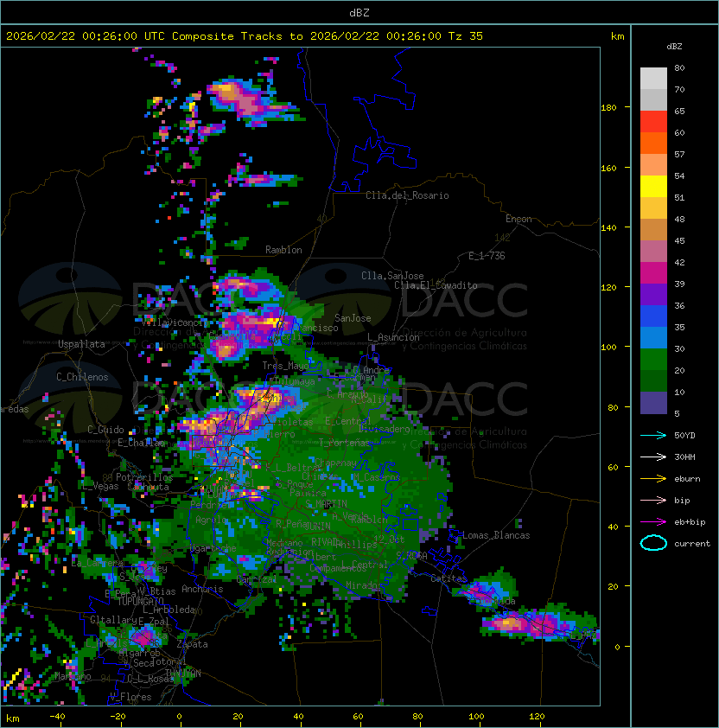Click the C_Chilenos map label
The height and width of the screenshot is (728, 719).
click(82, 377)
